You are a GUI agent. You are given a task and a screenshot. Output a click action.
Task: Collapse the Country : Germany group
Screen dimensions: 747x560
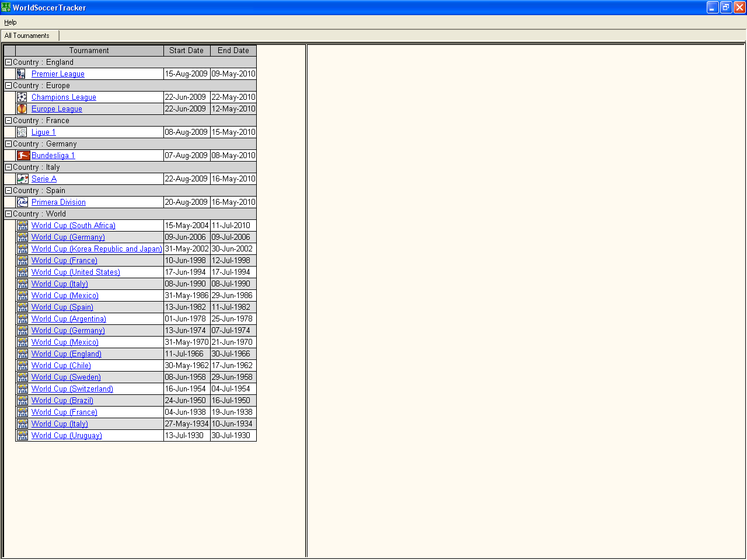[x=8, y=144]
